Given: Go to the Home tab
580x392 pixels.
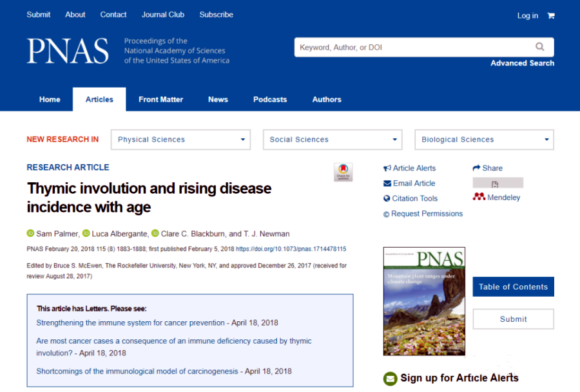Looking at the screenshot, I should coord(50,100).
